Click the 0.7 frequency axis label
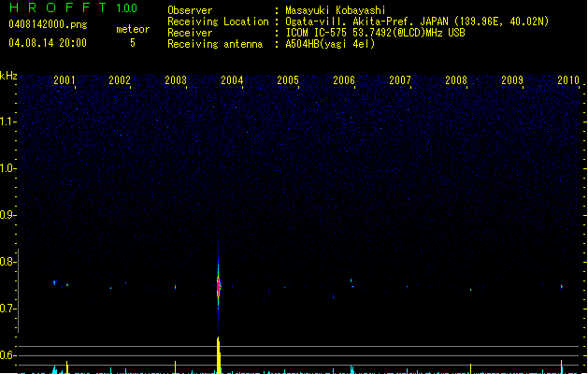 (x=7, y=309)
